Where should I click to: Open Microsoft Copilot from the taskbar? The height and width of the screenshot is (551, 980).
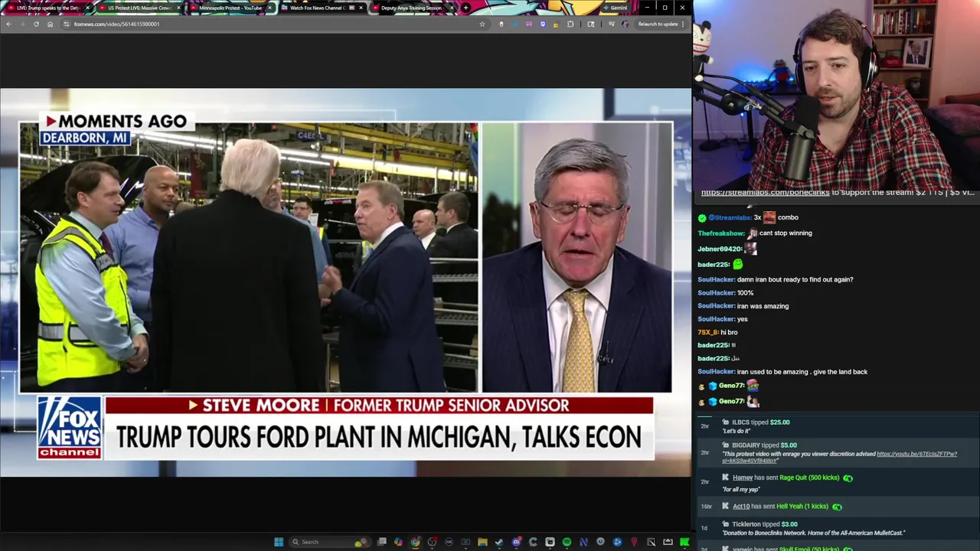(x=398, y=542)
